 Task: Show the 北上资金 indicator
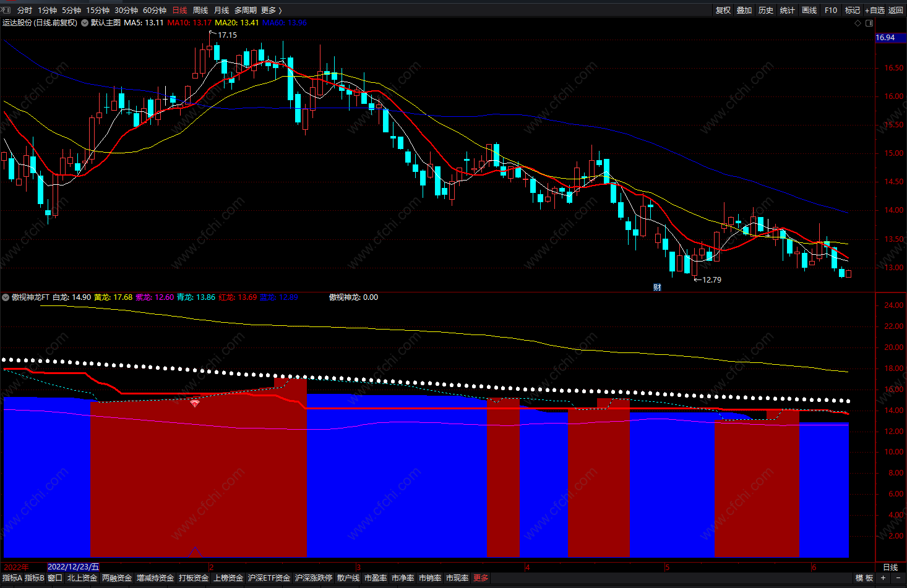pos(82,578)
